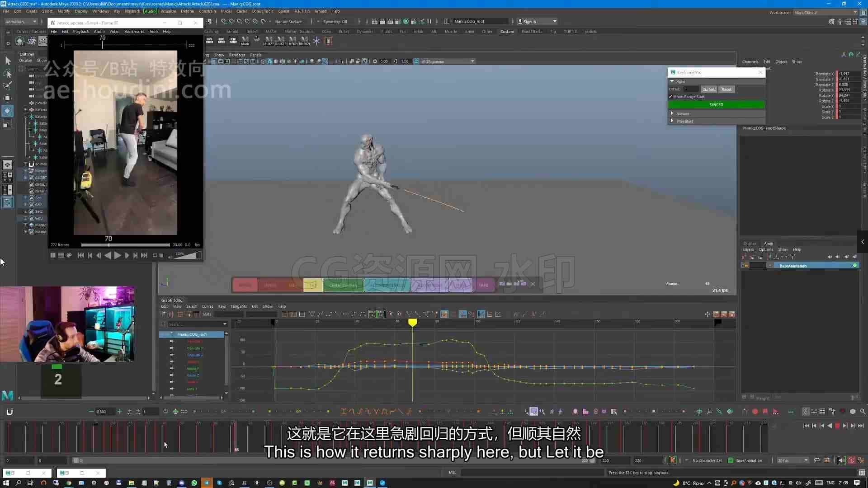This screenshot has height=488, width=868.
Task: Click the Graph Editor frame-all icon
Action: pyautogui.click(x=285, y=314)
